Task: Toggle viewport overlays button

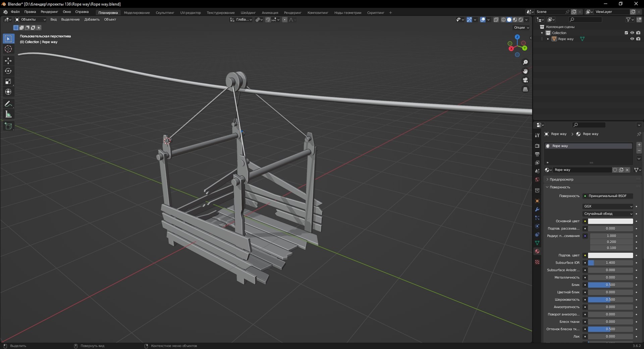Action: click(x=483, y=20)
